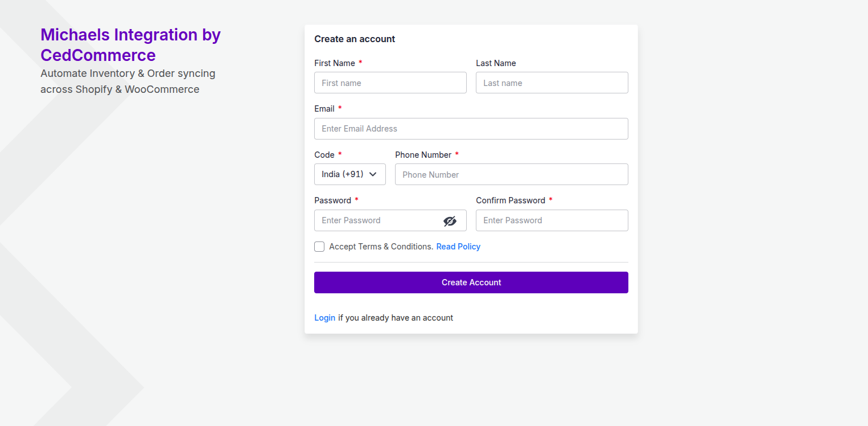Click the Code label above dropdown
Viewport: 868px width, 426px height.
tap(324, 155)
